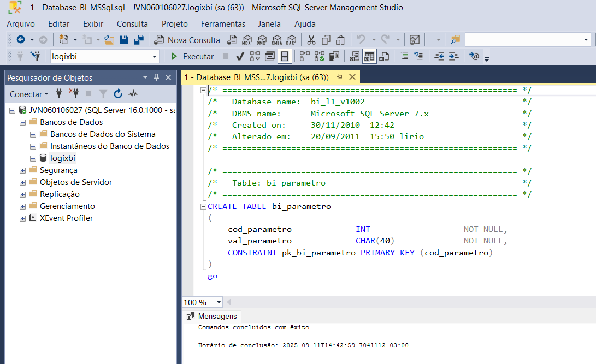Viewport: 596px width, 364px height.
Task: Click the Increase Indent icon
Action: [x=454, y=56]
